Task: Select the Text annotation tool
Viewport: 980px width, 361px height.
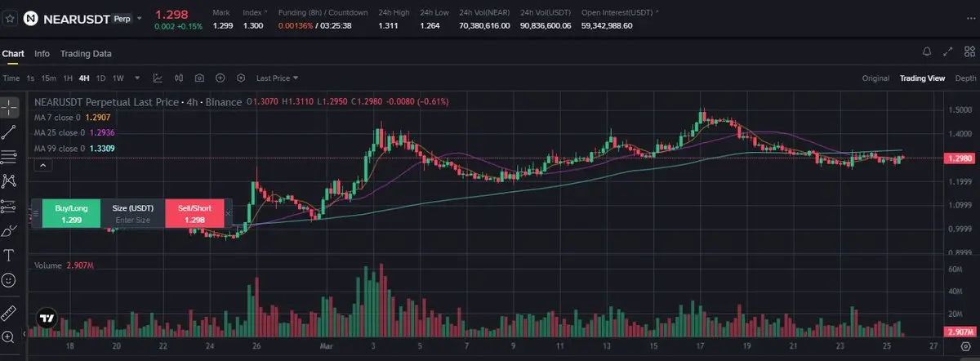Action: [9, 255]
